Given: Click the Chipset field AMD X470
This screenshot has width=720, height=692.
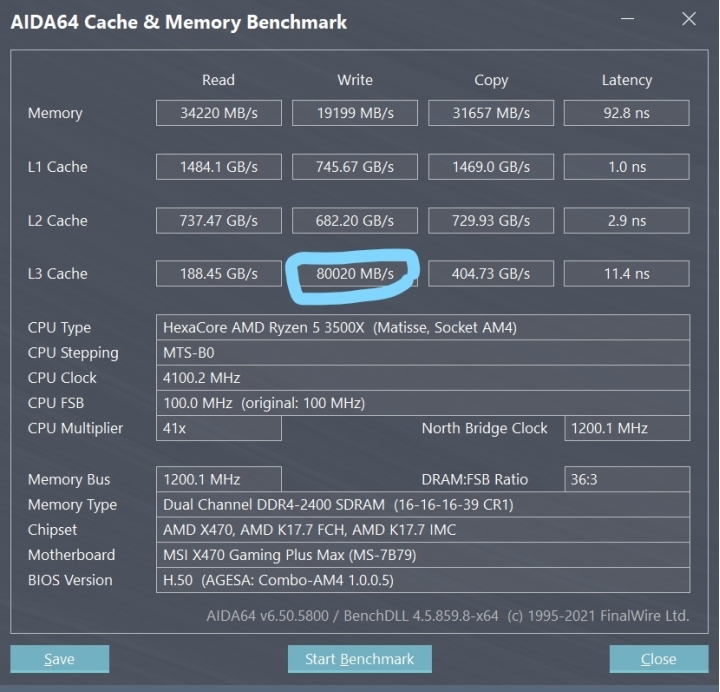Looking at the screenshot, I should coord(423,530).
